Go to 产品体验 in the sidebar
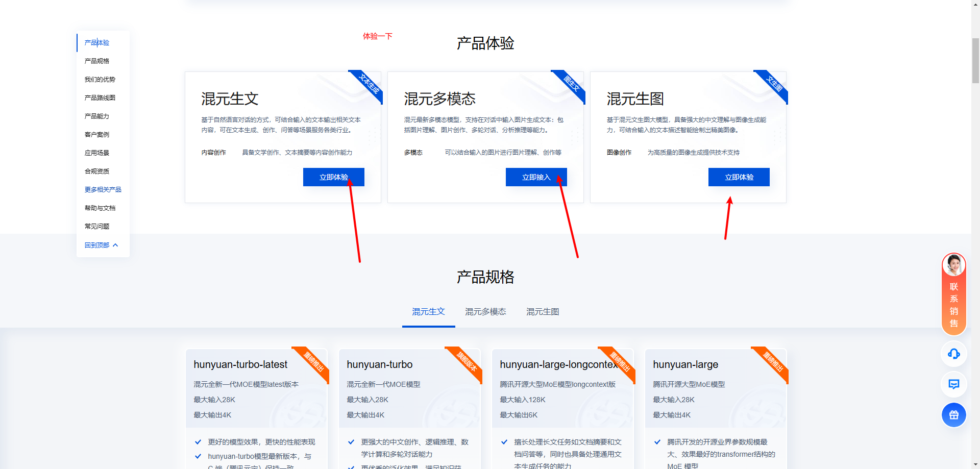This screenshot has width=980, height=469. 97,43
